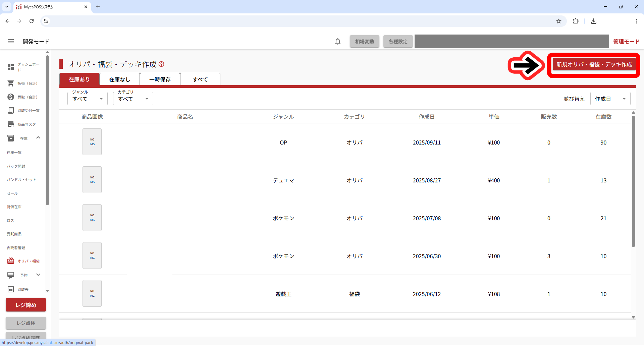
Task: Collapse the 在庫 sidebar section
Action: pyautogui.click(x=38, y=138)
